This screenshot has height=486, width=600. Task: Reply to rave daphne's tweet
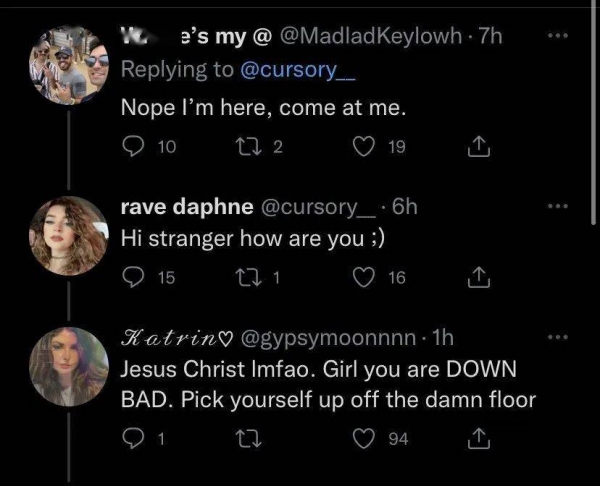[x=132, y=278]
